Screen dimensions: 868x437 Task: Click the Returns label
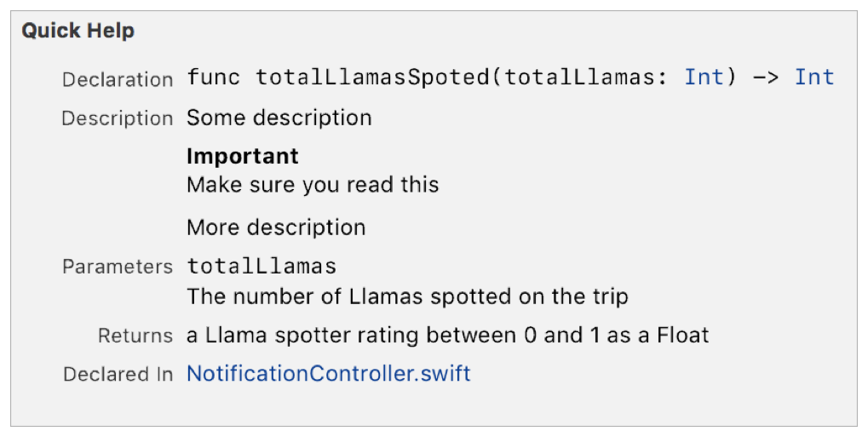pyautogui.click(x=135, y=336)
